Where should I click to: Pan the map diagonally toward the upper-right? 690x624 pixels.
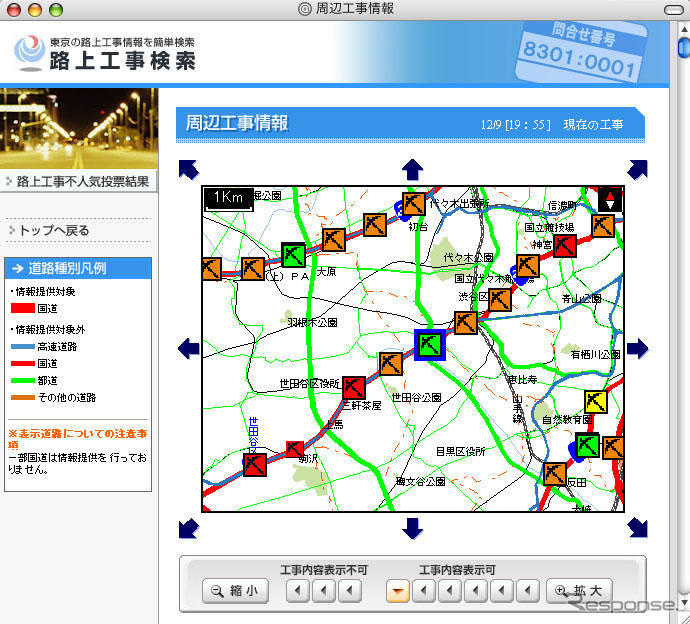[x=637, y=169]
